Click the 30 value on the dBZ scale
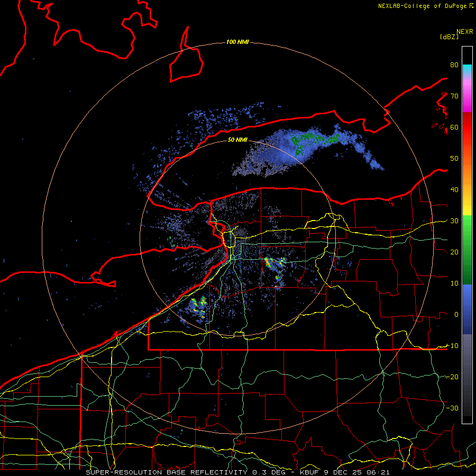The image size is (476, 476). point(454,221)
